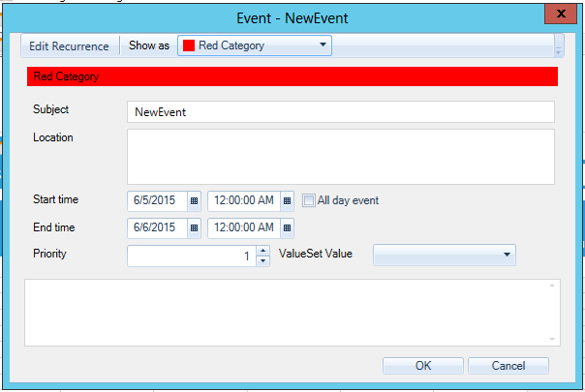Open the End time clock picker
Viewport: 585px width, 392px height.
tap(287, 228)
